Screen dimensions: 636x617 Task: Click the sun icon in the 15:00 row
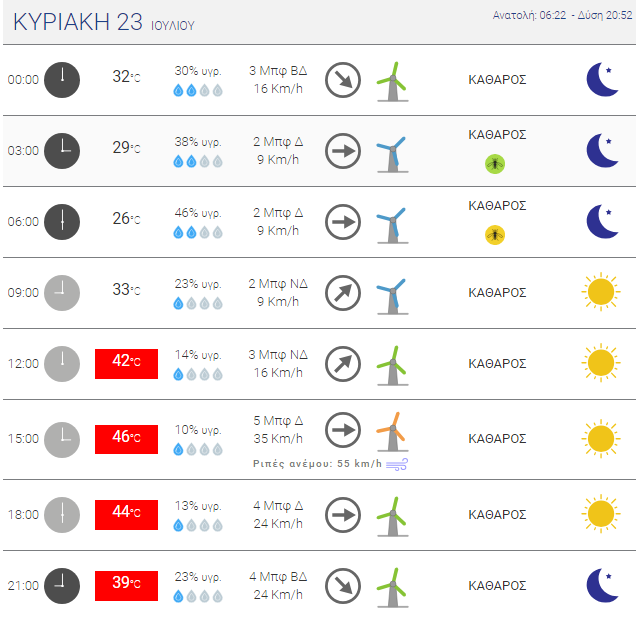(x=601, y=439)
